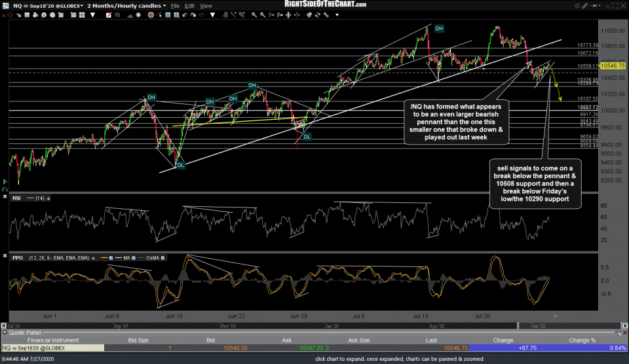Open the small toolbar overflow arrow
629x364 pixels.
[337, 15]
